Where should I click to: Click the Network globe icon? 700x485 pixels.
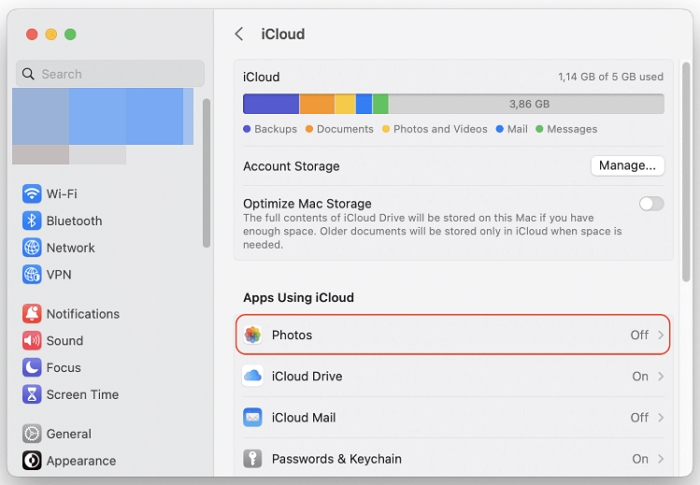(32, 247)
